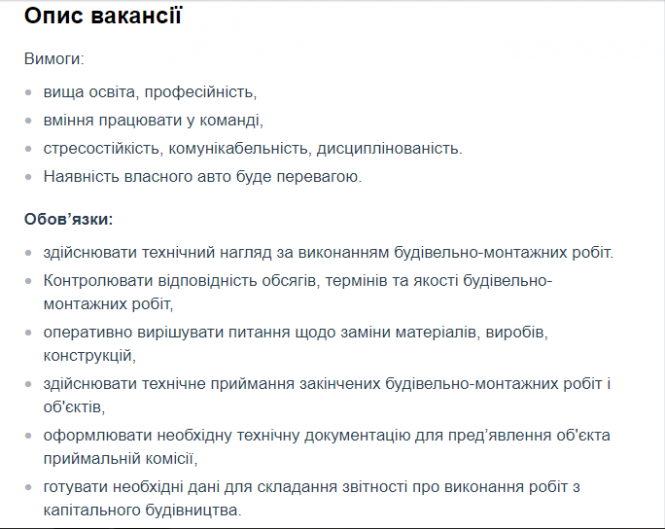This screenshot has height=529, width=665.
Task: Click the word "дисциплінованість"
Action: pos(389,148)
